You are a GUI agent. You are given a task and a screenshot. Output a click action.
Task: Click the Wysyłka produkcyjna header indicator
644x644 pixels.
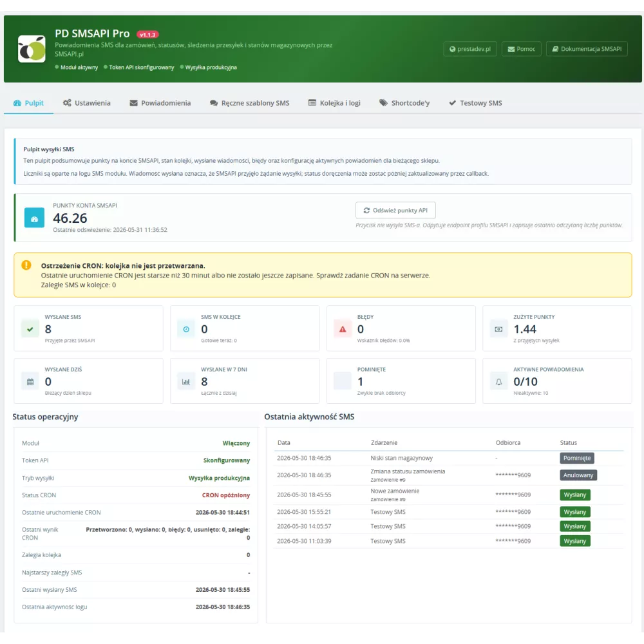208,68
